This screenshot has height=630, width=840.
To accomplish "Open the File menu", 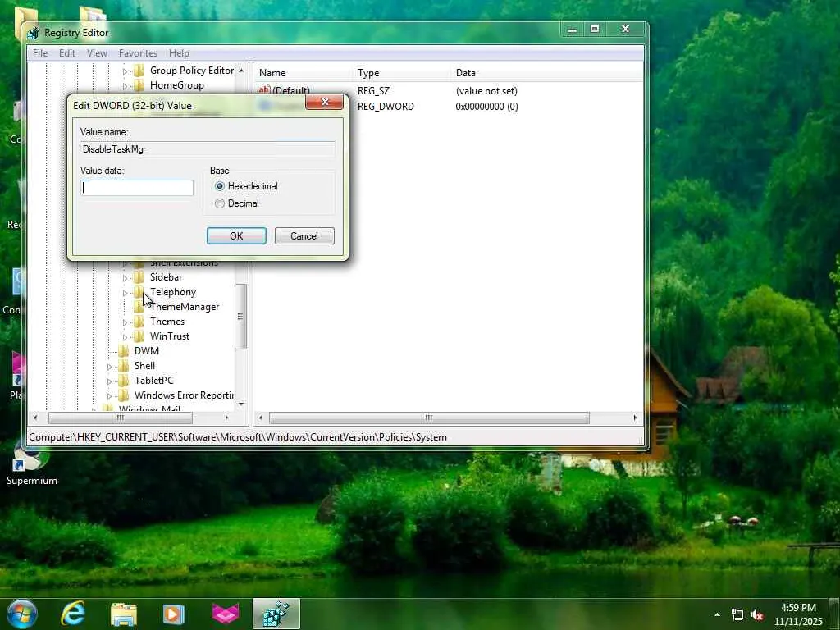I will (40, 53).
